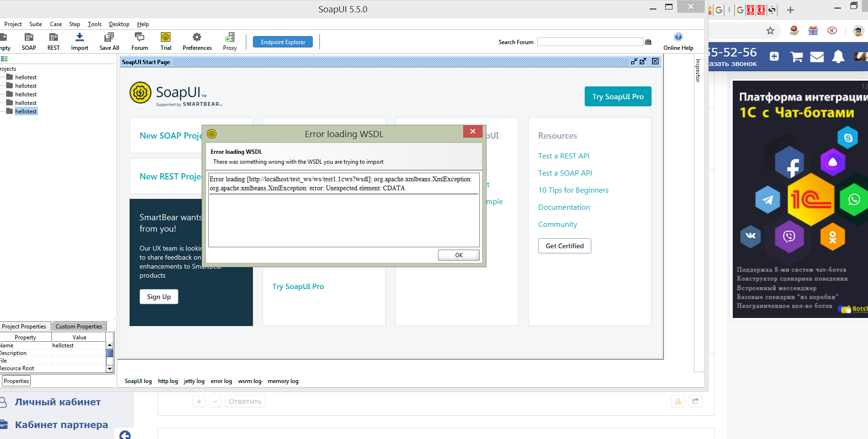Show the memory log tab
Viewport: 868px width, 439px height.
pyautogui.click(x=283, y=381)
